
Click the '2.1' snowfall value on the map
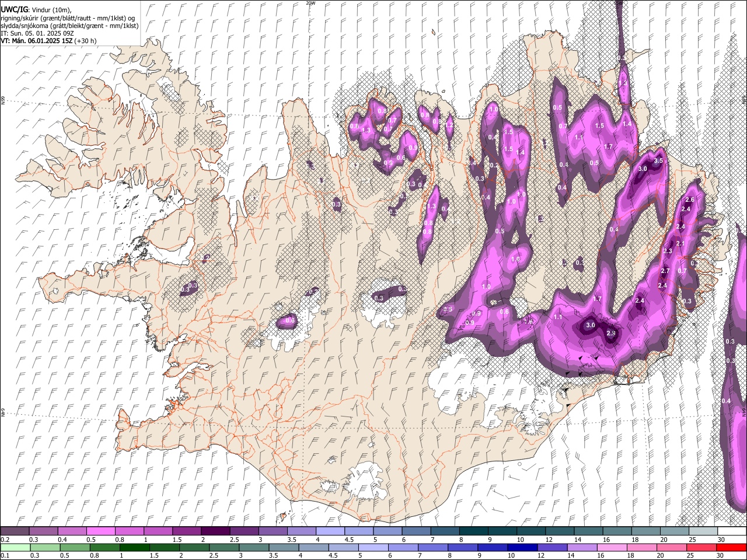[x=680, y=243]
